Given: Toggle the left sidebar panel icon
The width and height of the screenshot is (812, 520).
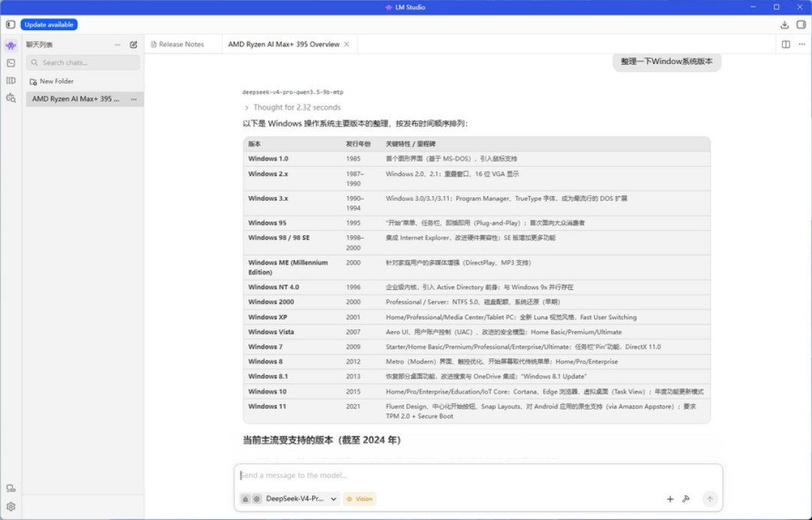Looking at the screenshot, I should click(11, 24).
